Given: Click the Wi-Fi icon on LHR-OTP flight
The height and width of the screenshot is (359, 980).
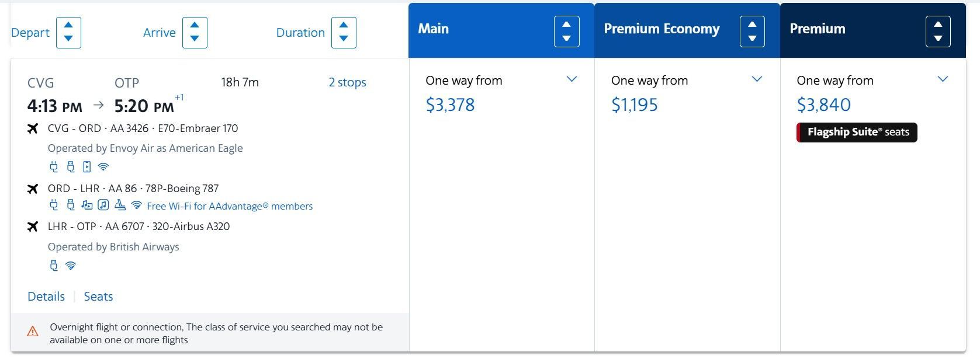Looking at the screenshot, I should [71, 266].
